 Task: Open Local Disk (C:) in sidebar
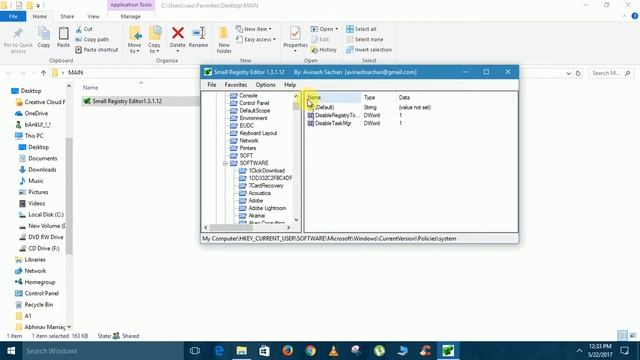click(46, 215)
